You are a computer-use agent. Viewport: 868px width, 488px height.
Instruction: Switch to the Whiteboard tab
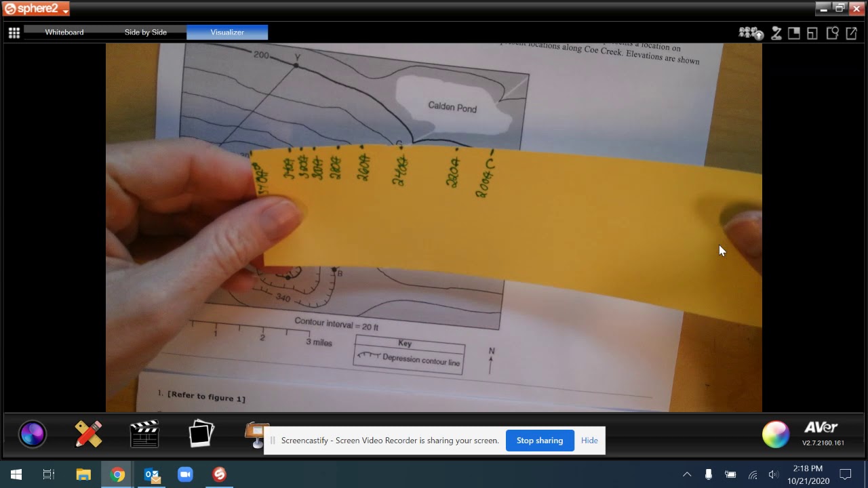click(x=64, y=32)
